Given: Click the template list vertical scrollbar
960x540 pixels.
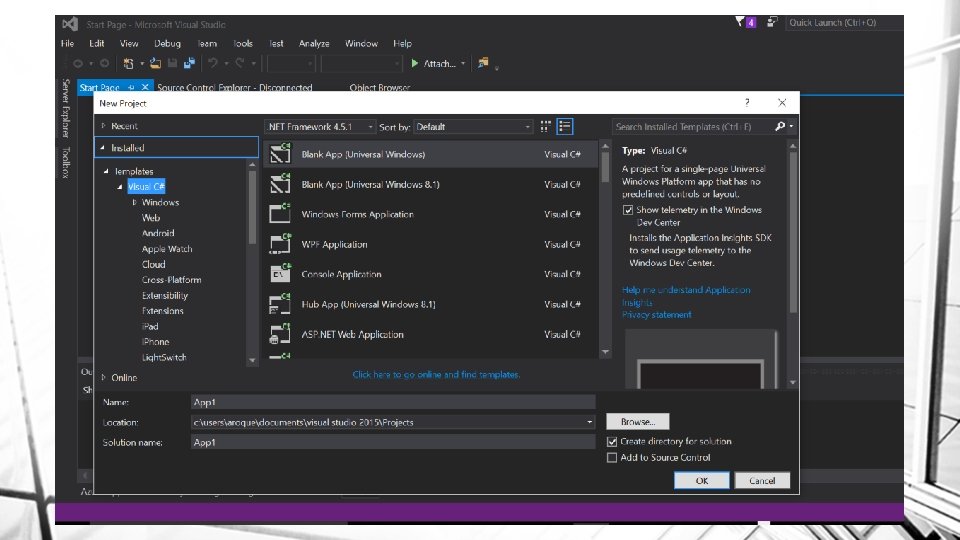Looking at the screenshot, I should pyautogui.click(x=606, y=167).
